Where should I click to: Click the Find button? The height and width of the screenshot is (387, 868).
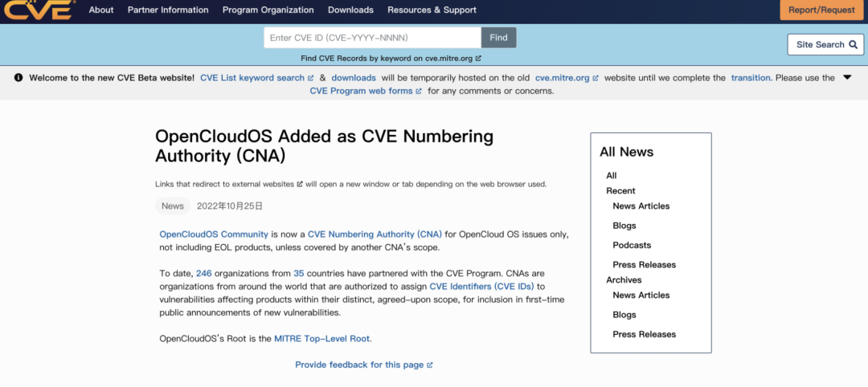click(499, 38)
